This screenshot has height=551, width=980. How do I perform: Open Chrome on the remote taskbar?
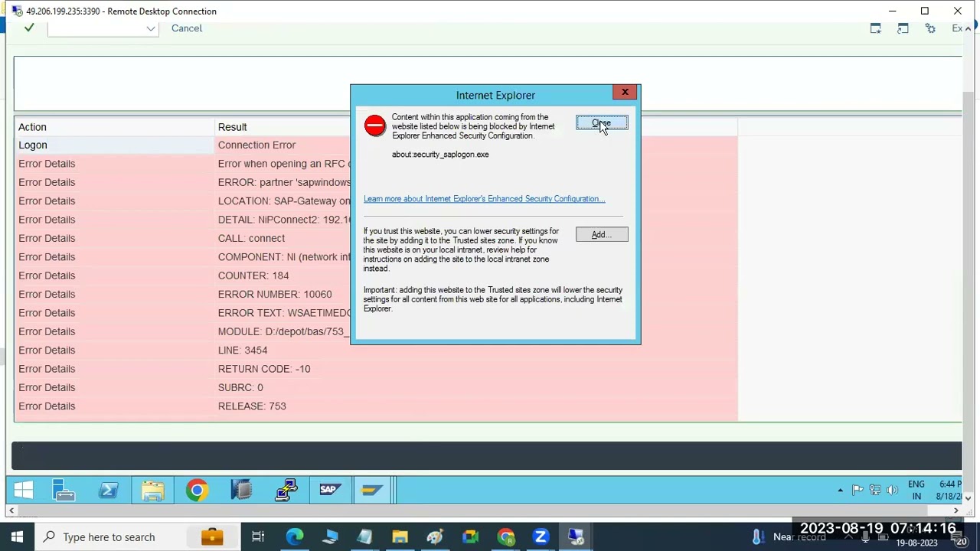(x=197, y=490)
